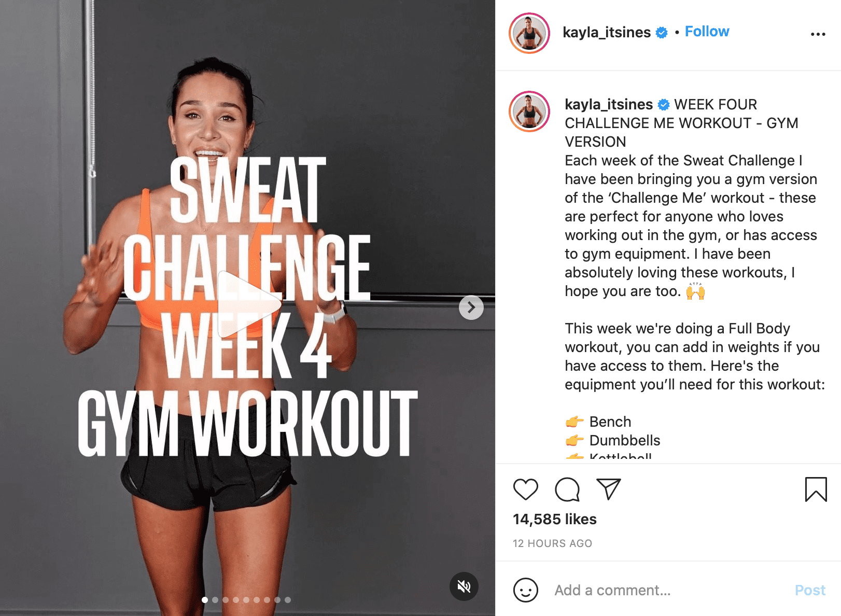Unmute the video with speaker icon
This screenshot has height=616, width=841.
[464, 586]
